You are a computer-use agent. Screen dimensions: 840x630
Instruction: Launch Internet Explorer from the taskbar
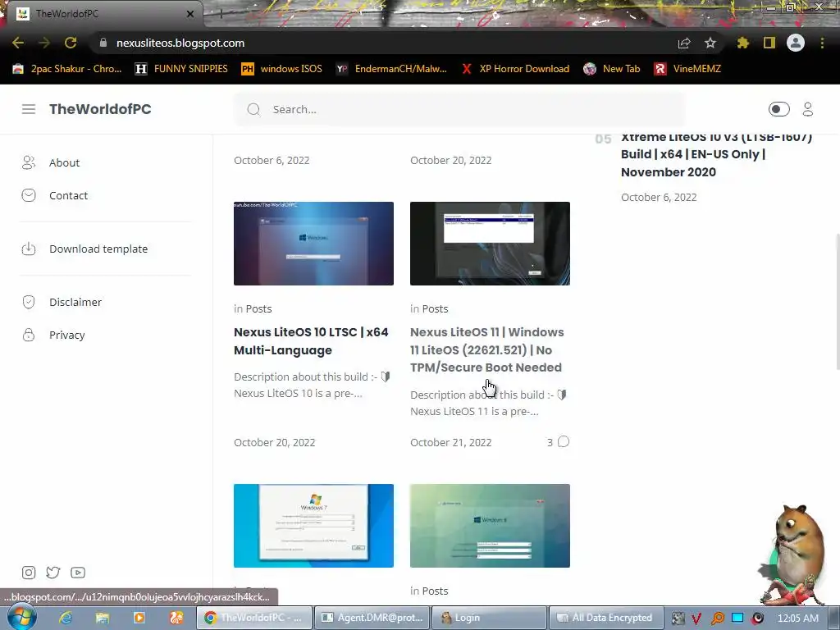pyautogui.click(x=66, y=618)
